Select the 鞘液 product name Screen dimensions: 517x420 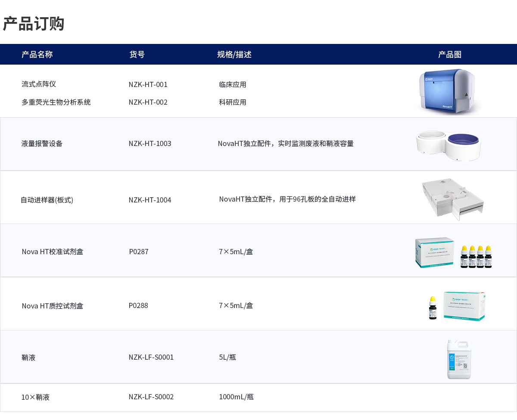[28, 358]
